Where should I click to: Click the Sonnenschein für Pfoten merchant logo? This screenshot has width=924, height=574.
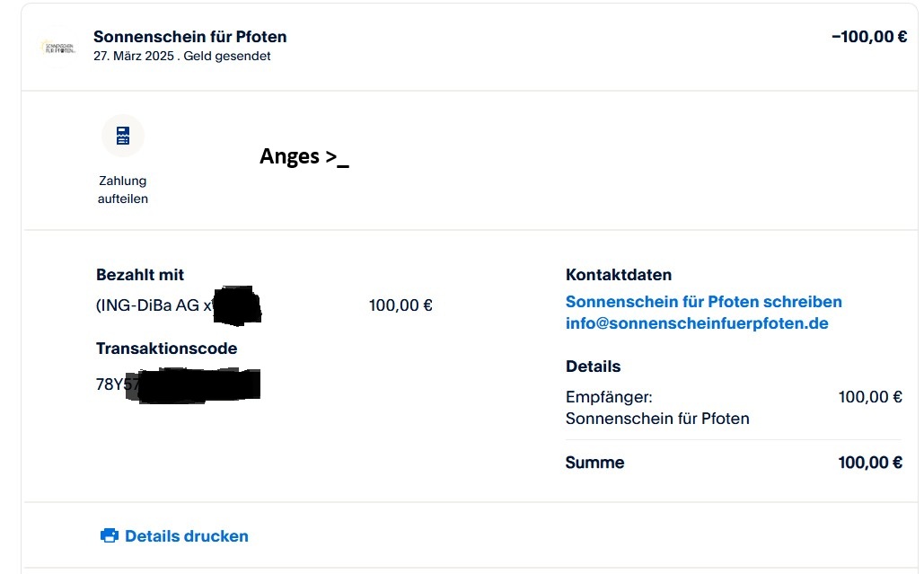[x=58, y=47]
